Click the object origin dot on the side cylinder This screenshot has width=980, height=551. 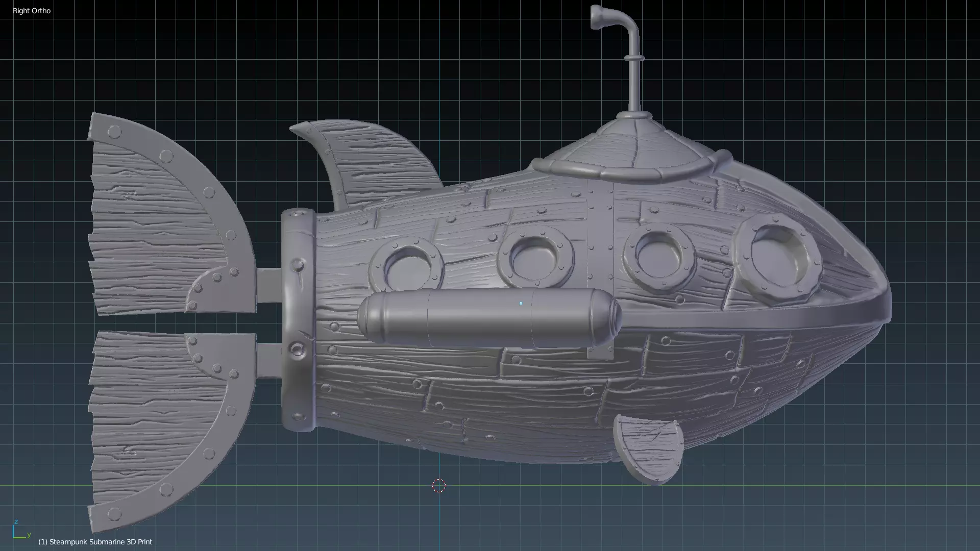pos(521,303)
